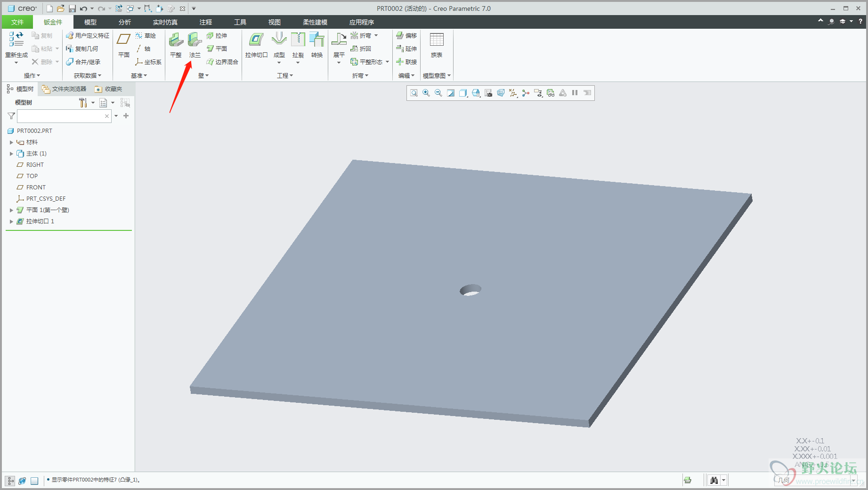The height and width of the screenshot is (490, 868).
Task: Click the Conversion (转换) tool
Action: (317, 45)
